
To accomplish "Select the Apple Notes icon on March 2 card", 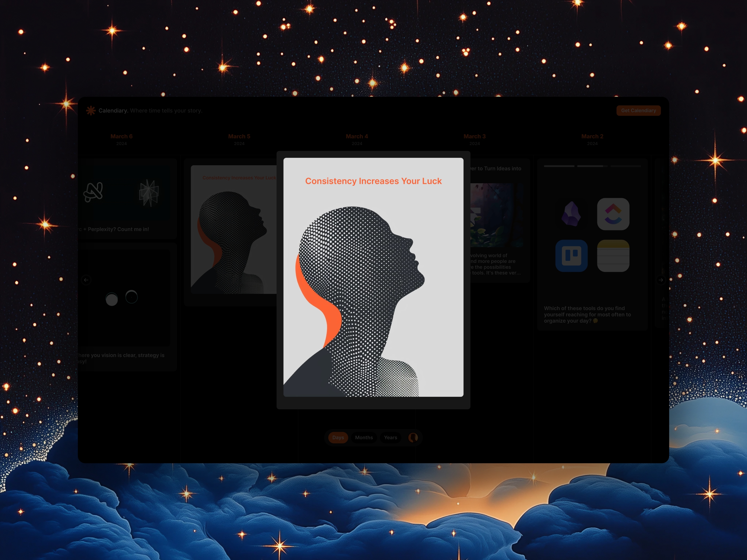I will [613, 256].
